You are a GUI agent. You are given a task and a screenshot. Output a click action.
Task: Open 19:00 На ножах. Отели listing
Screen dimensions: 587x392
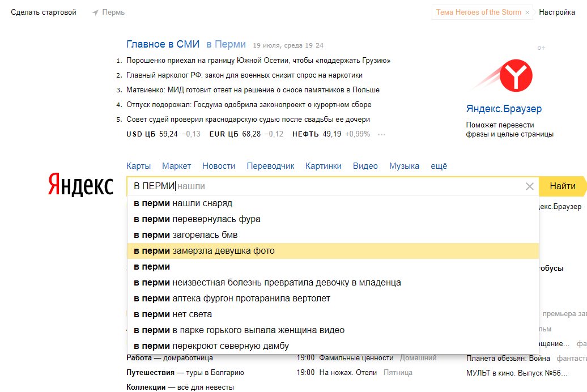pyautogui.click(x=337, y=373)
